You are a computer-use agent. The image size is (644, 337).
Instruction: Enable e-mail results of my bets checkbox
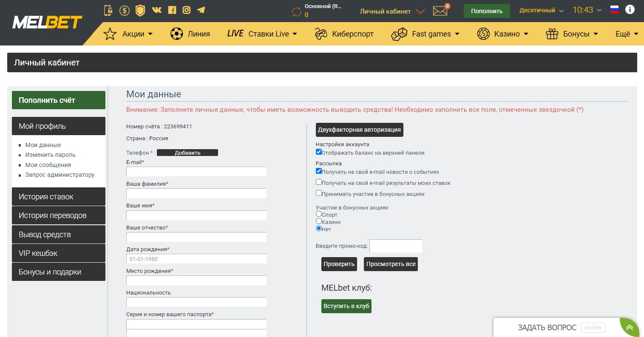(x=319, y=182)
